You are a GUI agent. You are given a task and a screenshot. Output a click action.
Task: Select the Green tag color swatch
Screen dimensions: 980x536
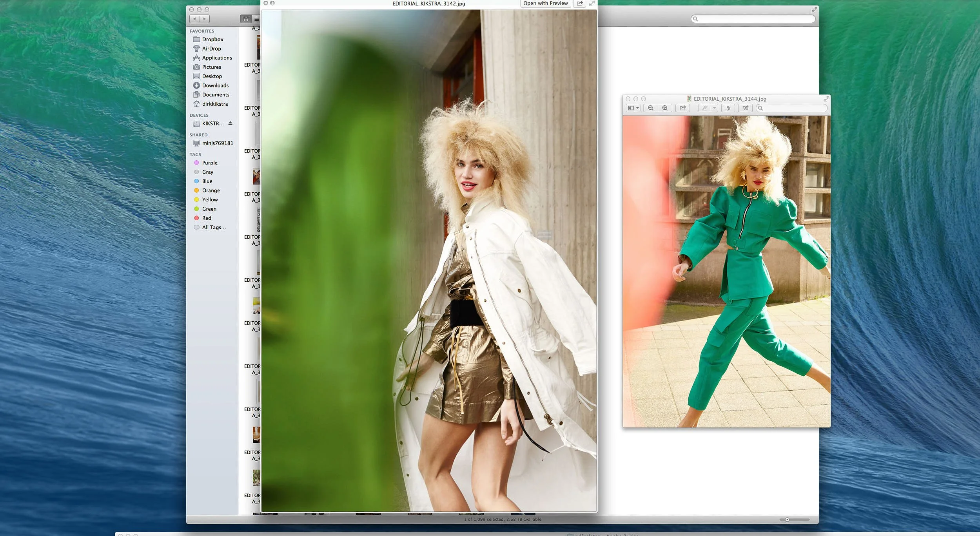click(197, 208)
